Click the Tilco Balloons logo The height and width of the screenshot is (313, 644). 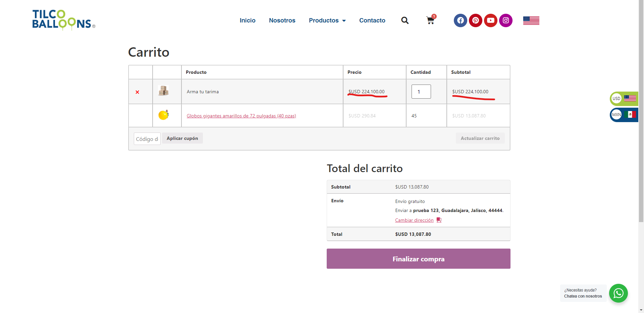(x=63, y=20)
